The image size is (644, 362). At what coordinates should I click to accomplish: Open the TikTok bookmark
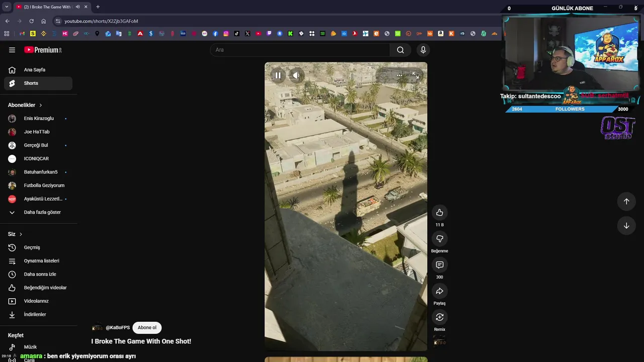pyautogui.click(x=236, y=34)
